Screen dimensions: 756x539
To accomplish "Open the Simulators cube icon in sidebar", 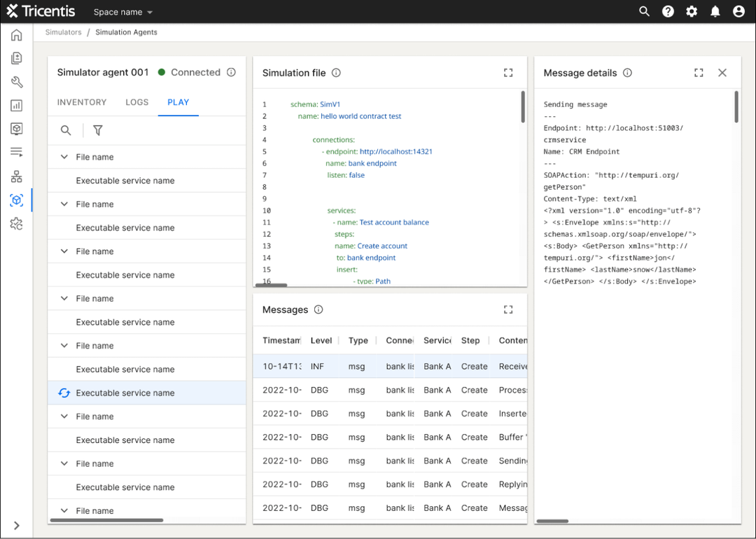I will [16, 199].
